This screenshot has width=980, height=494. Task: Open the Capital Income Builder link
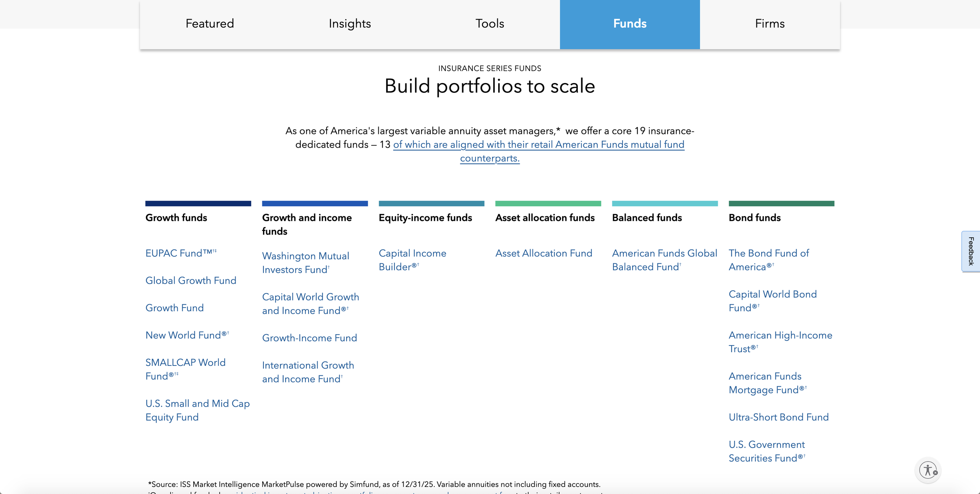(x=412, y=260)
